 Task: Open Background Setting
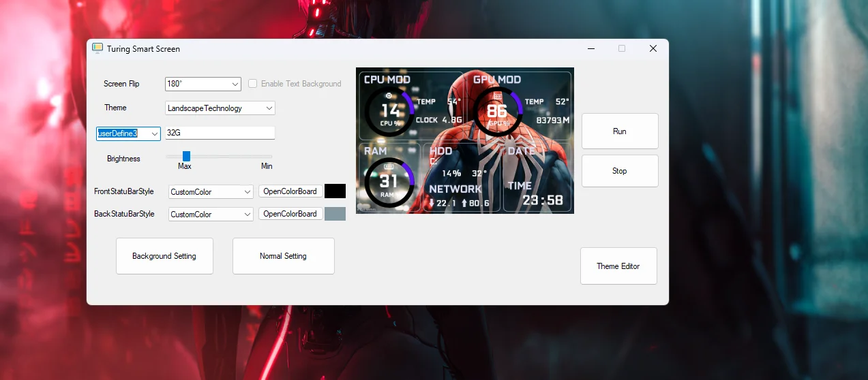164,256
